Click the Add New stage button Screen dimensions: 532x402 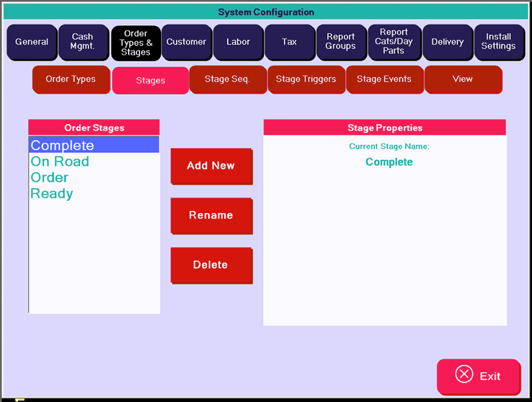(x=211, y=166)
